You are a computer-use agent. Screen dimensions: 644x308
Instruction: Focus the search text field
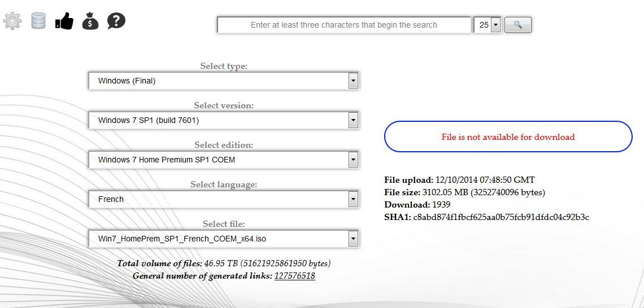(x=343, y=25)
